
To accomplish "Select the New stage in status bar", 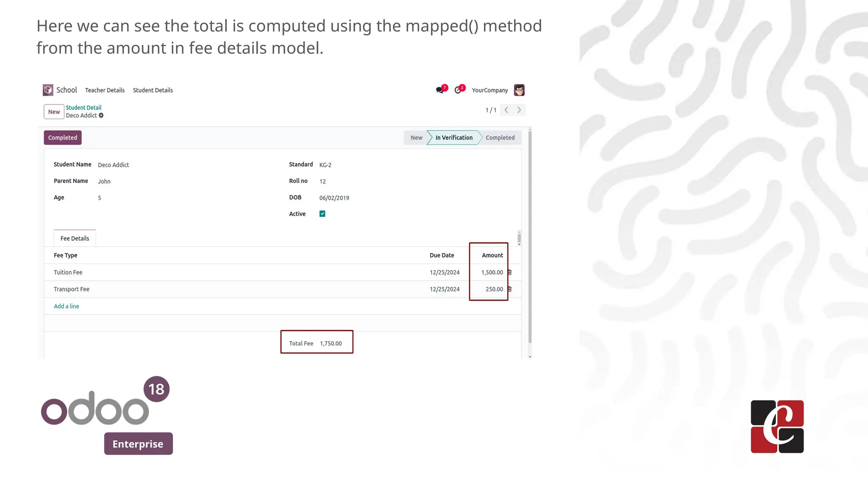I will (x=416, y=138).
